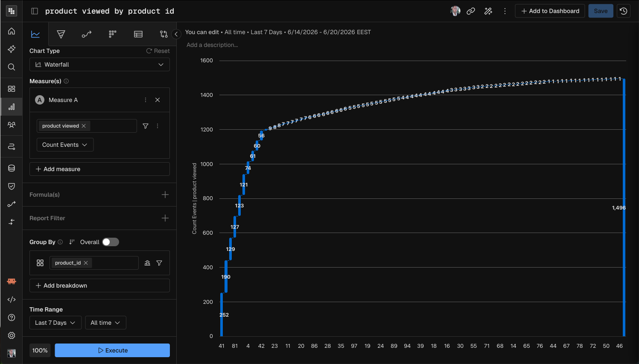
Task: Go to Home in left sidebar
Action: 12,31
